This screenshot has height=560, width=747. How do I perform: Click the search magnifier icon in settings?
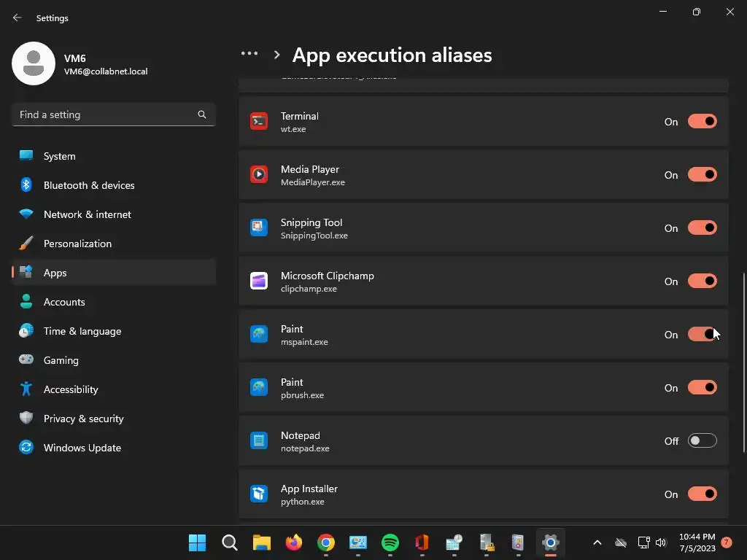[x=202, y=114]
